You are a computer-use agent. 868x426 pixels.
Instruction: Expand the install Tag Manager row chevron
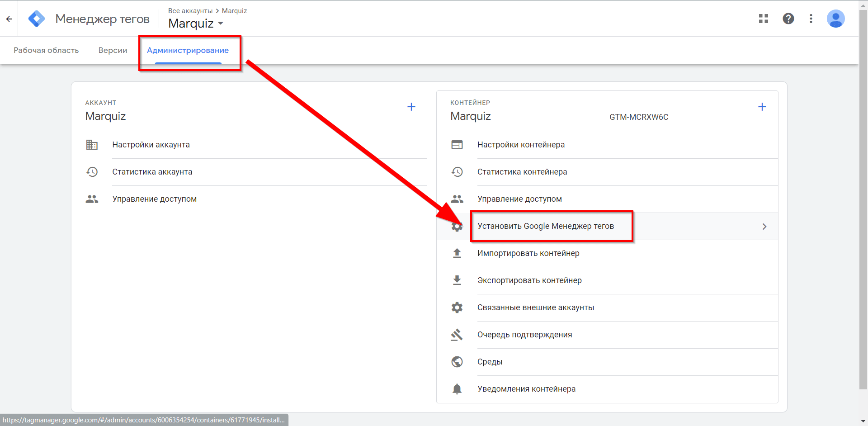point(764,227)
